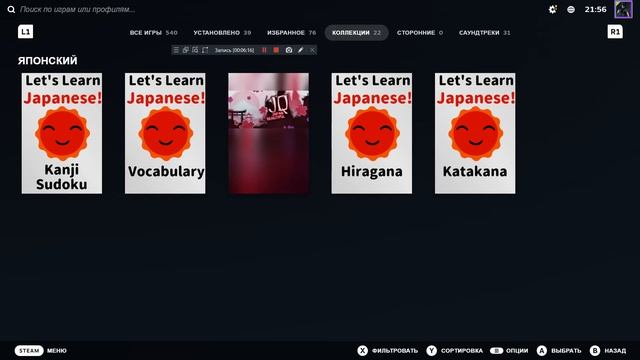
Task: Select the КОЛЛЕКЦИИ tab
Action: coord(356,32)
